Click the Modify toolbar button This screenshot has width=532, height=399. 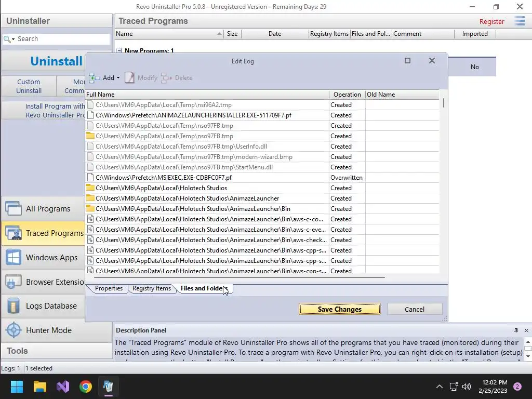[x=141, y=78]
